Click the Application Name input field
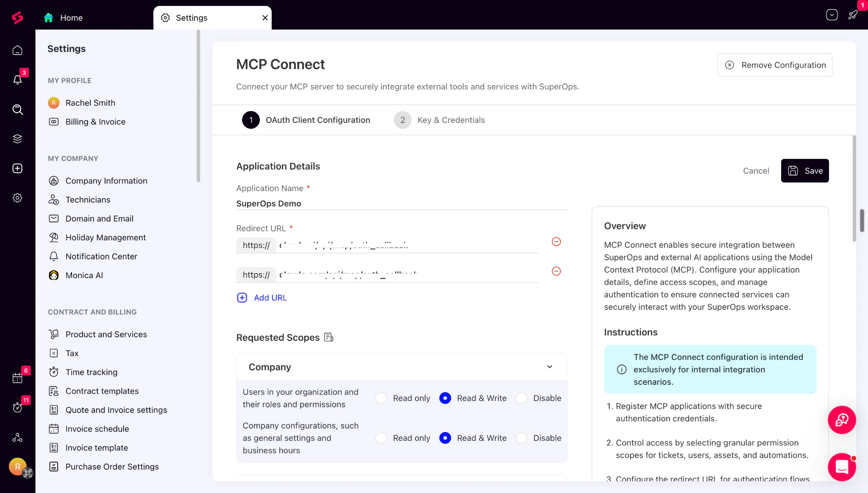This screenshot has height=493, width=868. click(x=402, y=203)
